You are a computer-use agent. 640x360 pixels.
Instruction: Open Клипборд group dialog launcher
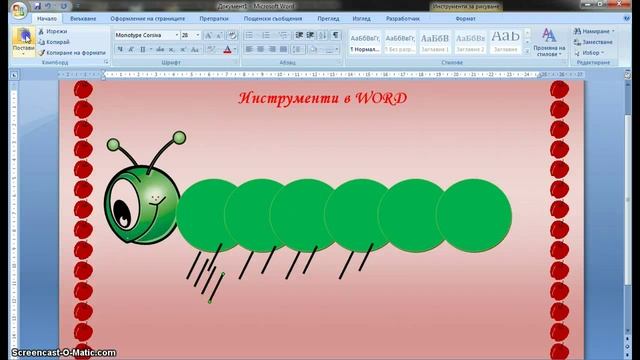106,62
